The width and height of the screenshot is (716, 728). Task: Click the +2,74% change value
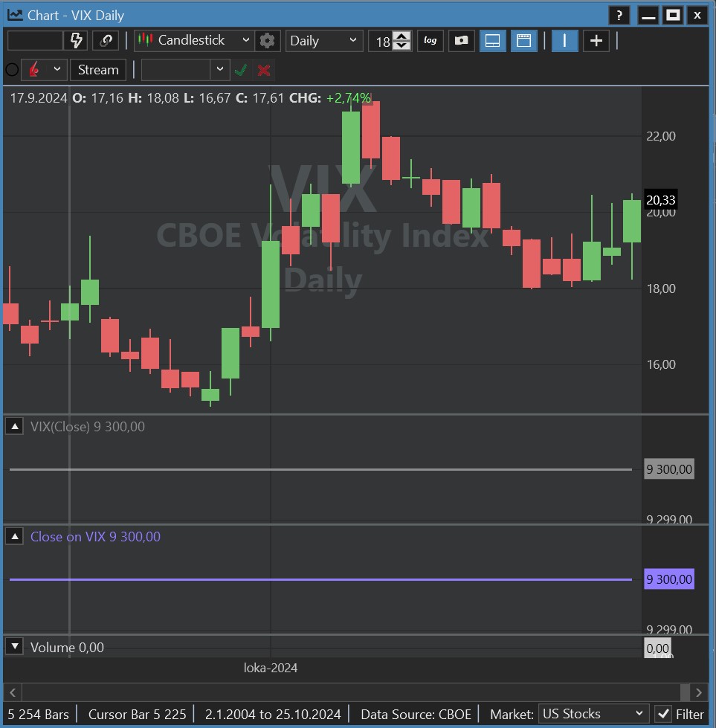click(x=348, y=98)
